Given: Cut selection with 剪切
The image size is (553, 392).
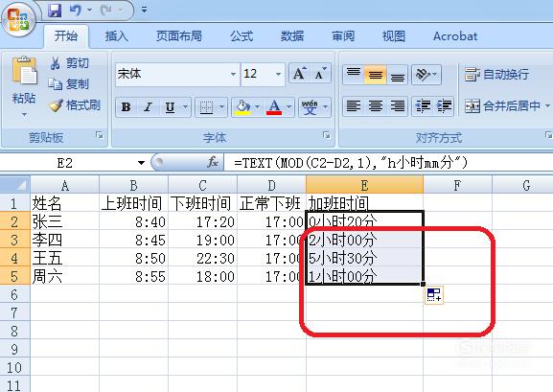Looking at the screenshot, I should pyautogui.click(x=69, y=63).
